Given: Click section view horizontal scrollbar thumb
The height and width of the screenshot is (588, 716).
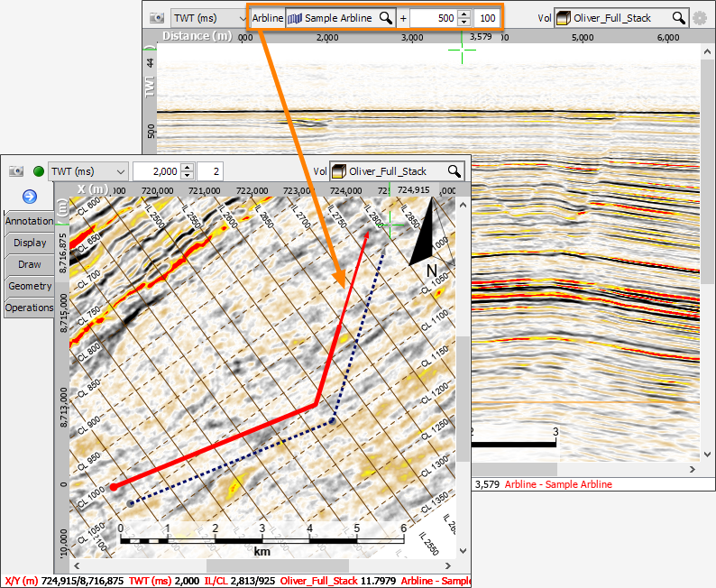Looking at the screenshot, I should (x=514, y=469).
